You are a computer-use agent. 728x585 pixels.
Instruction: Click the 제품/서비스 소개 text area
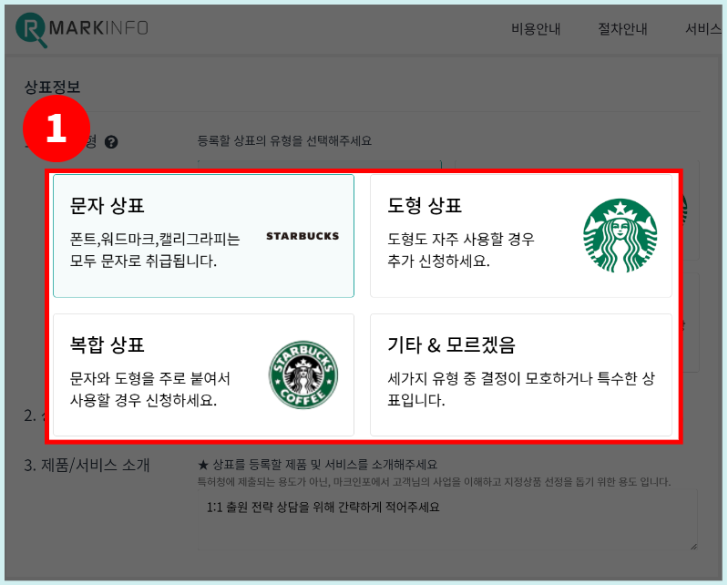(x=447, y=519)
